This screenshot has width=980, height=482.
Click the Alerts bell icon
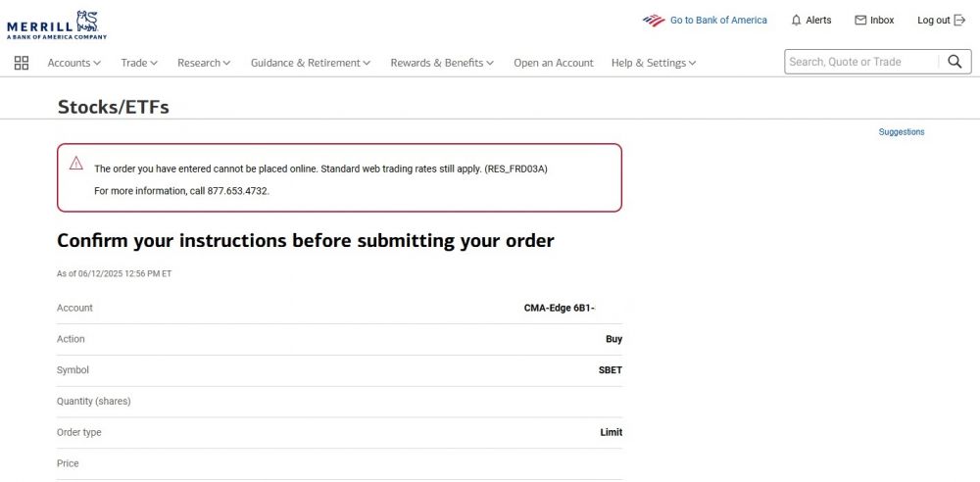tap(796, 21)
